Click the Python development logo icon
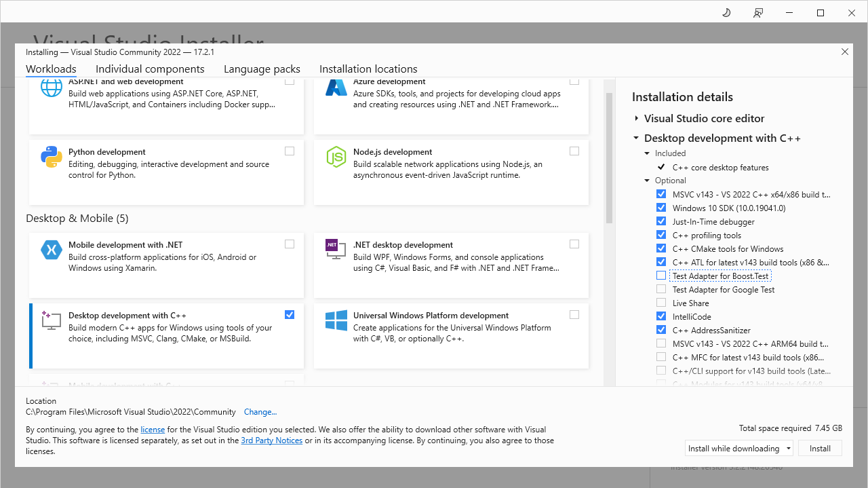The height and width of the screenshot is (488, 868). pyautogui.click(x=52, y=157)
